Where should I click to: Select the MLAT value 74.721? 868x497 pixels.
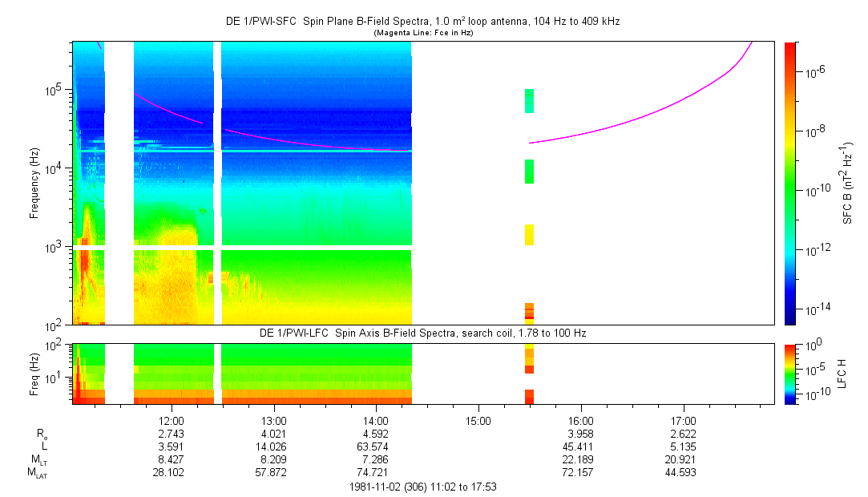(376, 473)
